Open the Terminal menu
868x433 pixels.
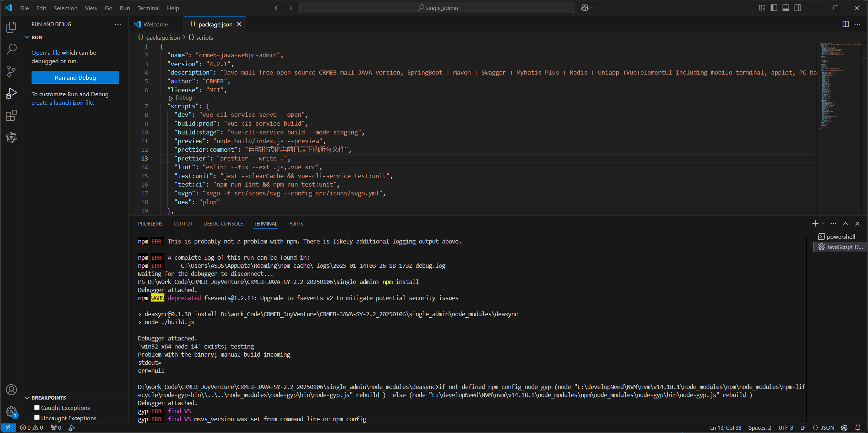148,8
